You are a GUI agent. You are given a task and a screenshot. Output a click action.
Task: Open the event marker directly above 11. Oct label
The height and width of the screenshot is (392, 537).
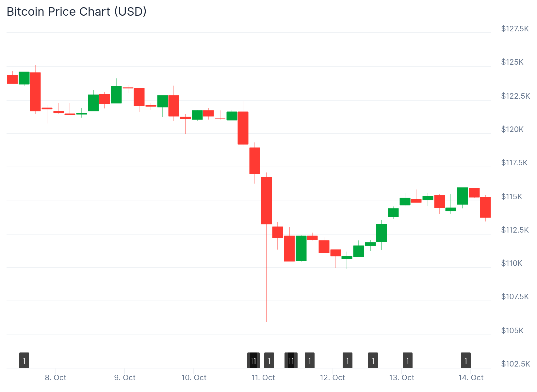[269, 360]
